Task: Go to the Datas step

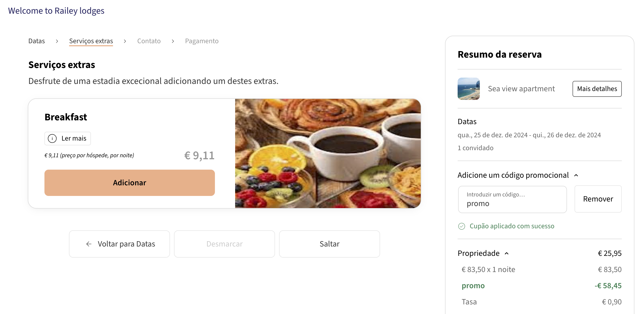Action: pos(37,41)
